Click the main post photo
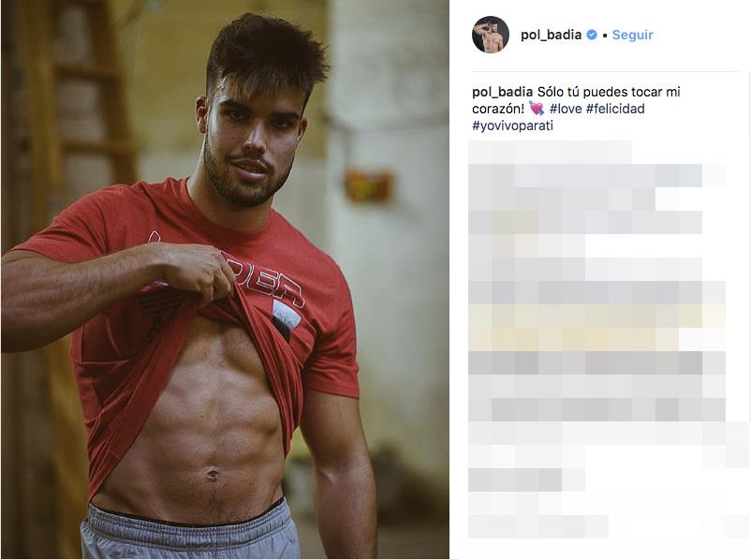The height and width of the screenshot is (560, 751). pyautogui.click(x=225, y=280)
